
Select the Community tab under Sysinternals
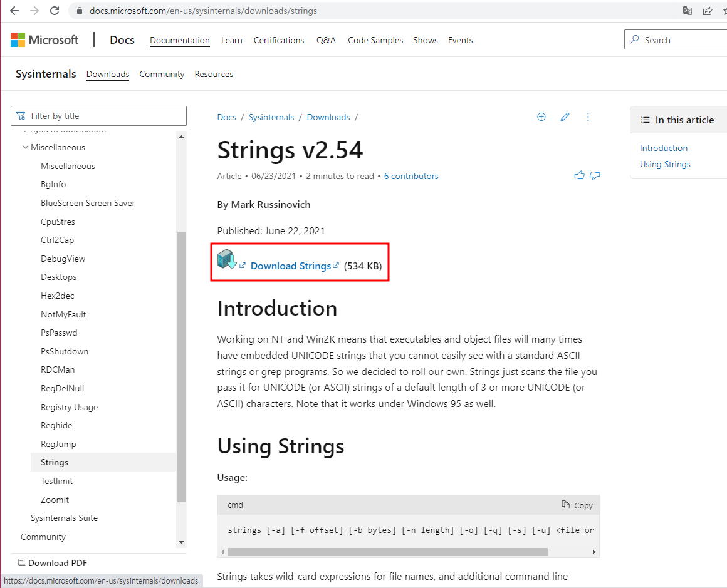(162, 74)
